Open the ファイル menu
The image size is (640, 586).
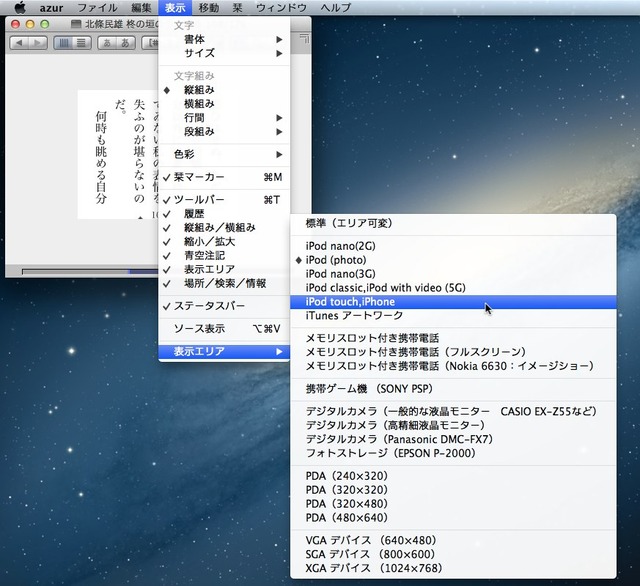pyautogui.click(x=97, y=7)
